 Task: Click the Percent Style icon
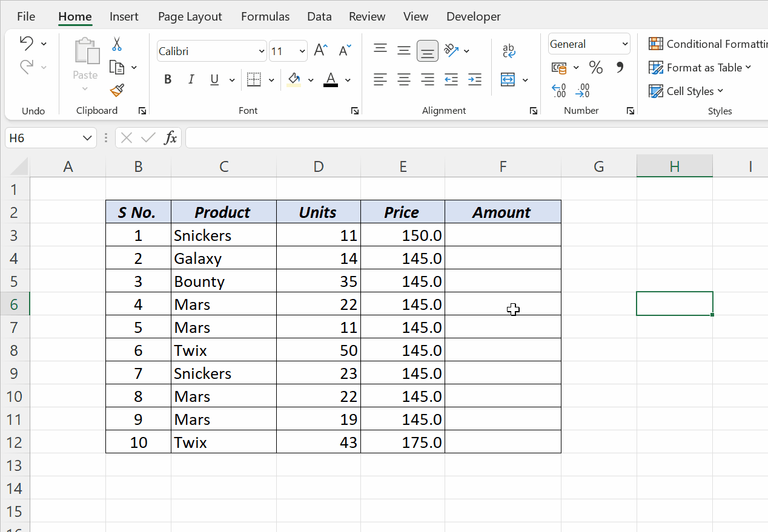click(595, 68)
